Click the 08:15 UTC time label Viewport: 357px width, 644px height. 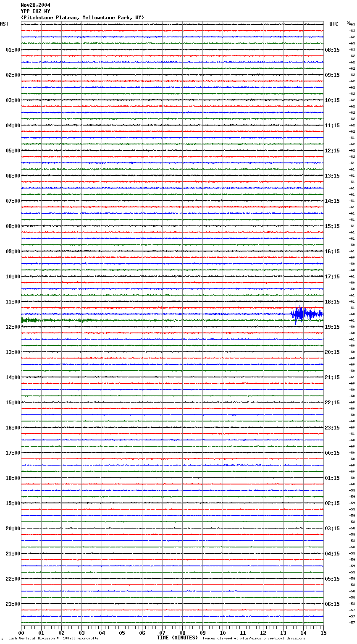(x=332, y=50)
